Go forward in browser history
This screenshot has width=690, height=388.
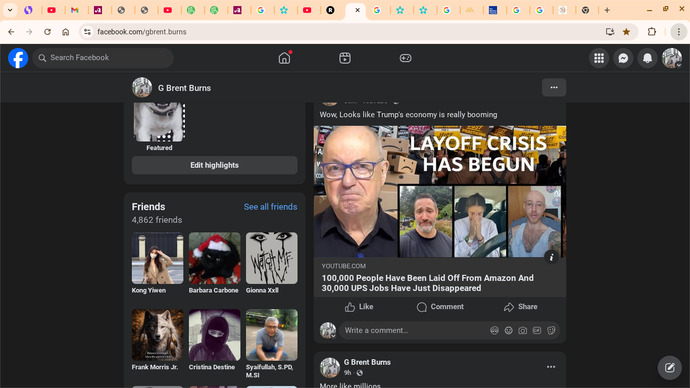tap(29, 32)
